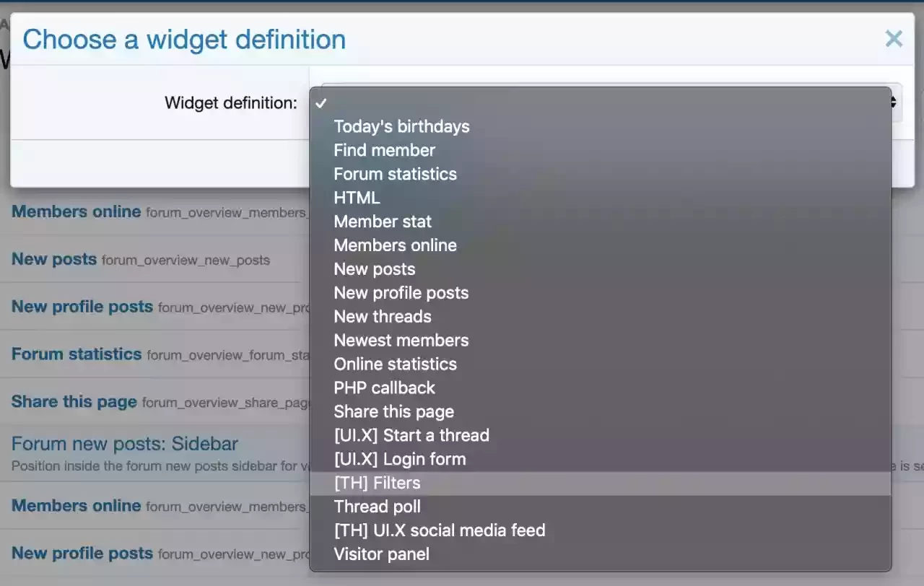The width and height of the screenshot is (924, 586).
Task: Click the Widget definition select stepper arrows
Action: pyautogui.click(x=894, y=102)
